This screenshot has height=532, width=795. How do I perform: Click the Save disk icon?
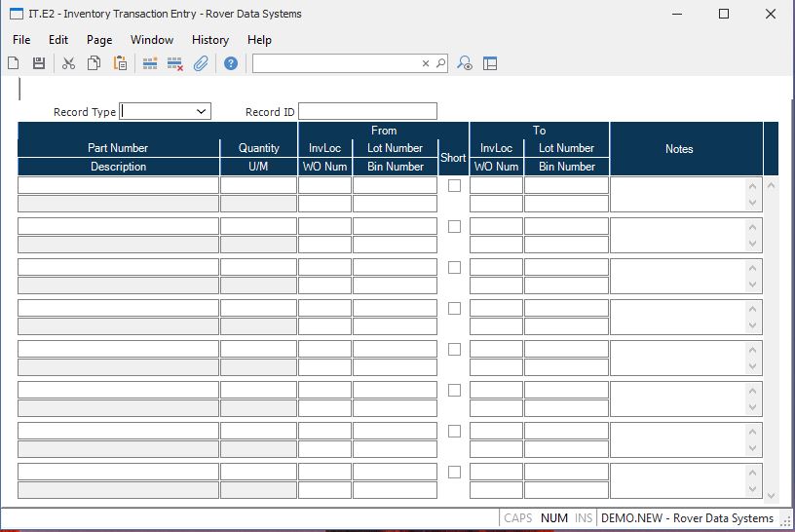(39, 63)
